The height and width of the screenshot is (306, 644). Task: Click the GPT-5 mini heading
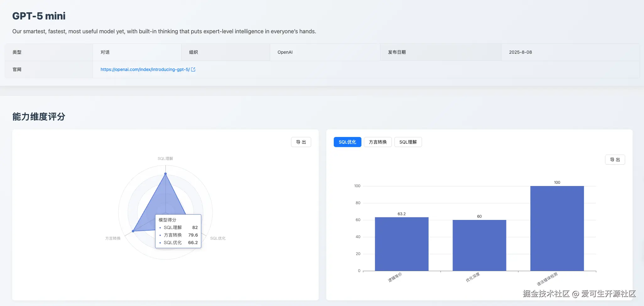coord(39,16)
